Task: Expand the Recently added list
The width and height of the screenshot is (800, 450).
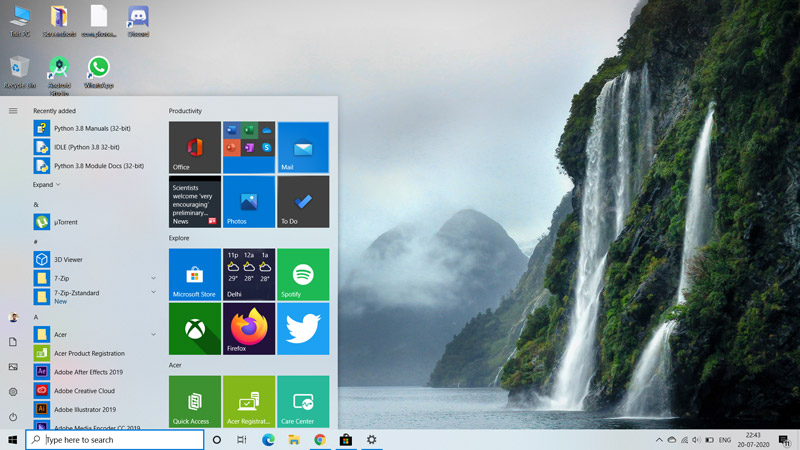Action: tap(46, 185)
